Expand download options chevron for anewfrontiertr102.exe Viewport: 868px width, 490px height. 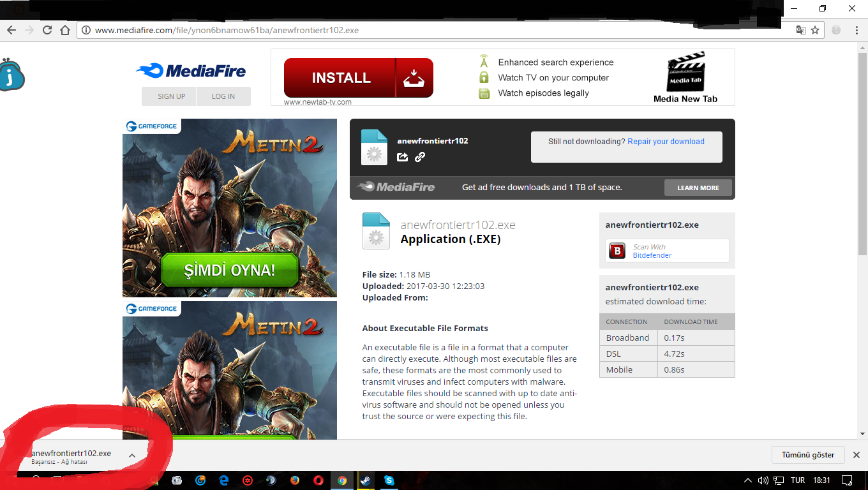(x=132, y=456)
